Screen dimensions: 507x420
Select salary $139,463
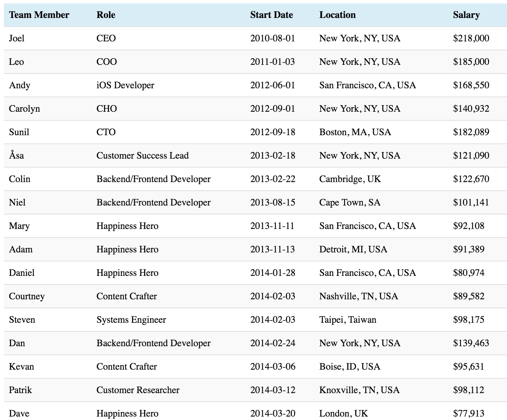[471, 343]
